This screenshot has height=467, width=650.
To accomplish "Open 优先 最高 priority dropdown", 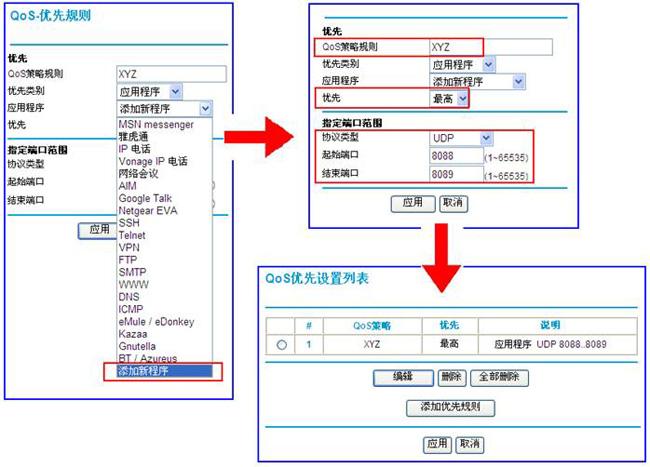I will tap(449, 99).
